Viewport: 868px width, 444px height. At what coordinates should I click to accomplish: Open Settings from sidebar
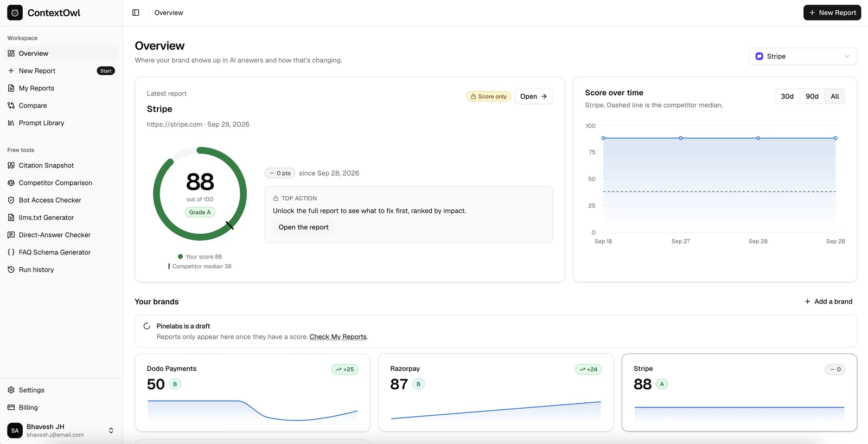(x=61, y=390)
